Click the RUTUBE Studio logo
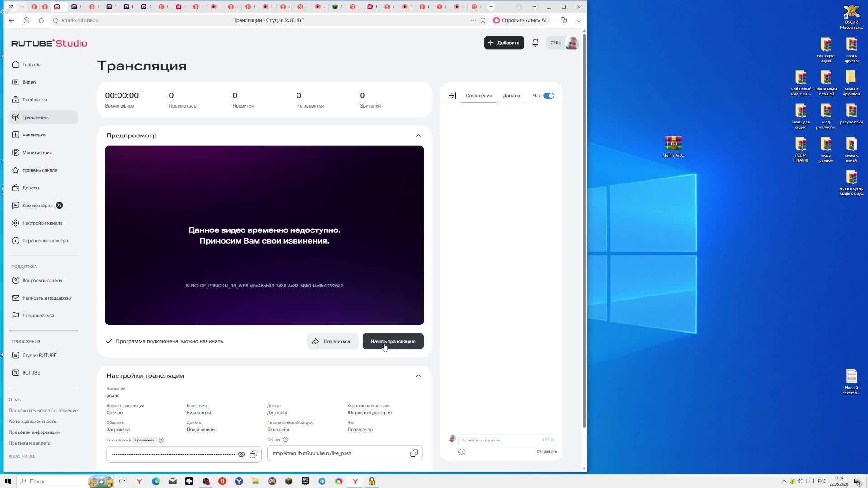The image size is (868, 488). pyautogui.click(x=49, y=43)
